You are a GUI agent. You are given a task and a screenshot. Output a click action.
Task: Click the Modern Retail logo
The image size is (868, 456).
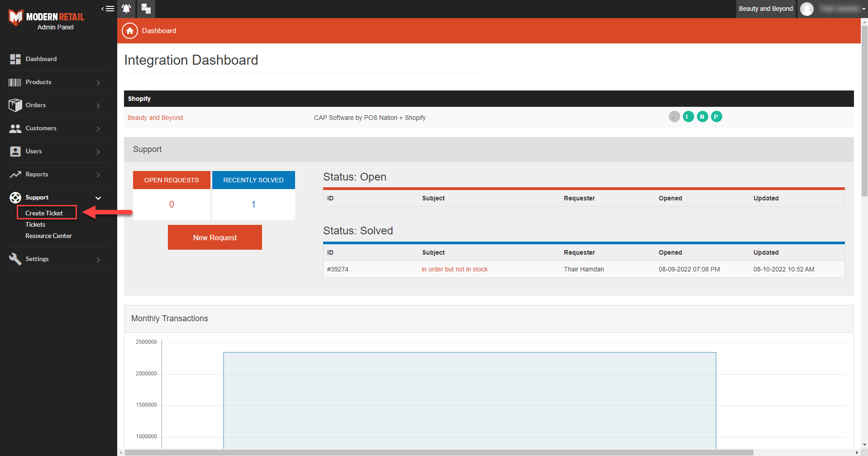click(x=46, y=17)
